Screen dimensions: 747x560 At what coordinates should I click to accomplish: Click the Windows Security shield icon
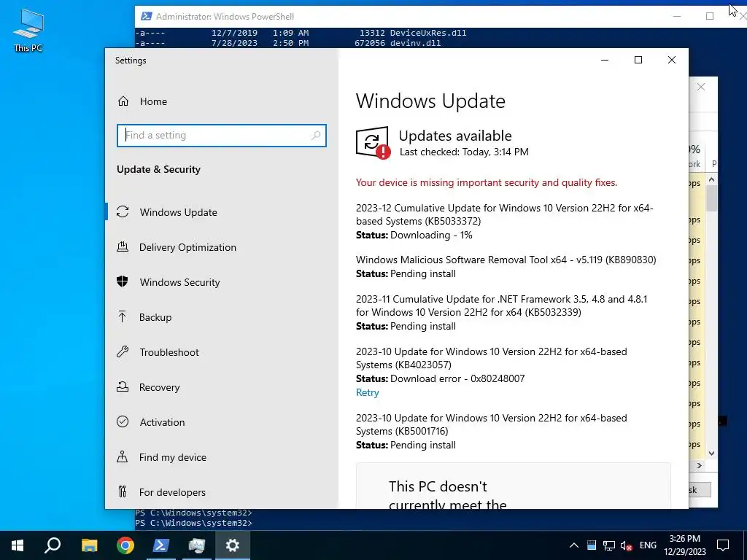pos(123,281)
